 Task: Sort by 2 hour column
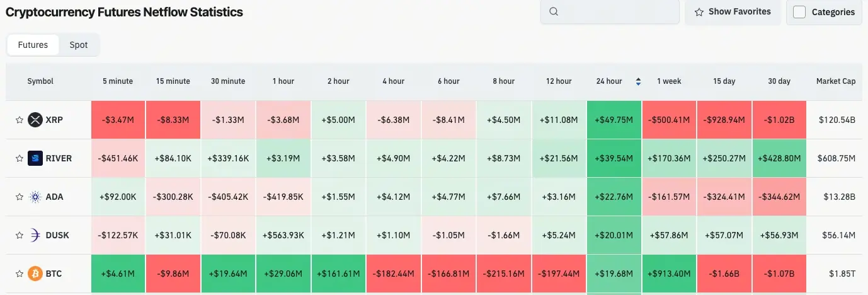pyautogui.click(x=338, y=81)
